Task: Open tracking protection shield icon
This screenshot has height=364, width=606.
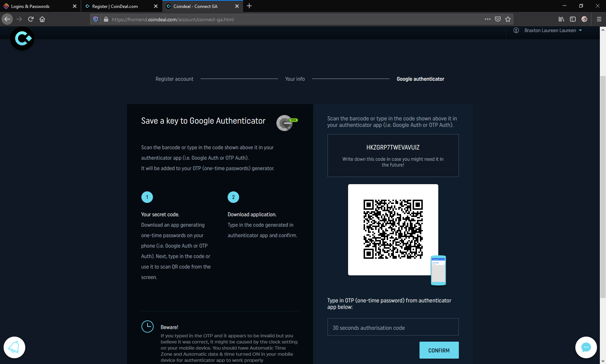Action: point(96,19)
